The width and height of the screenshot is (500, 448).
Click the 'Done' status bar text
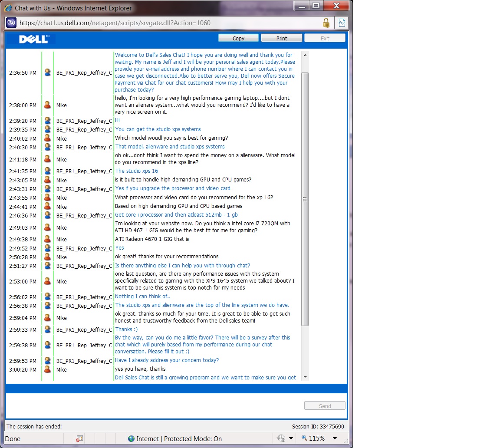click(13, 439)
